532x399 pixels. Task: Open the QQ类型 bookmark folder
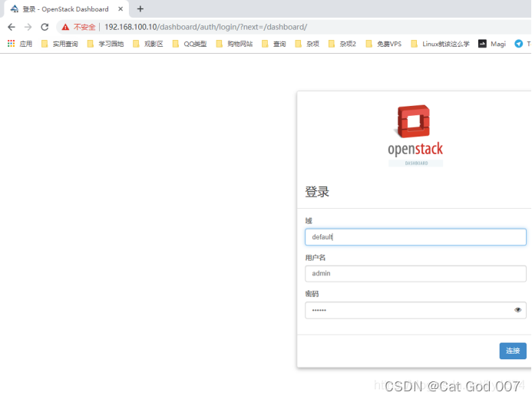190,44
